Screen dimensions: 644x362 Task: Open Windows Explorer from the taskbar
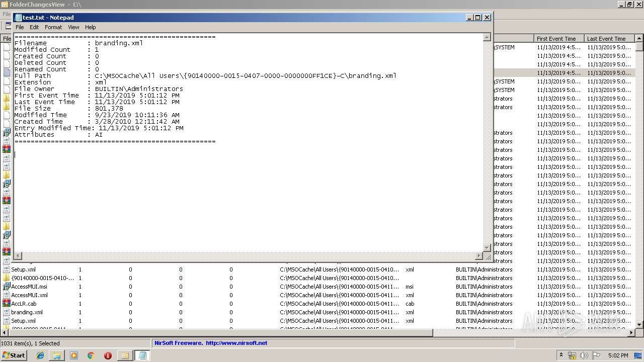click(x=57, y=355)
